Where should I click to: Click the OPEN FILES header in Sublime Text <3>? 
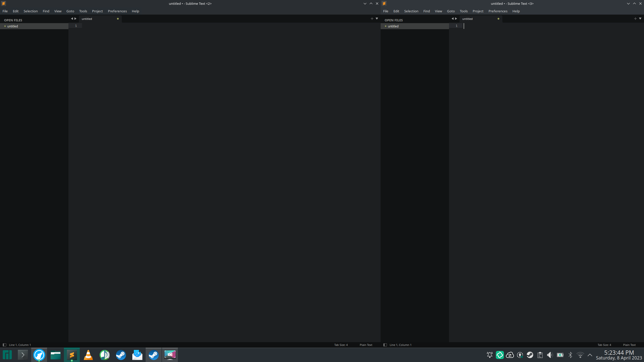point(394,20)
